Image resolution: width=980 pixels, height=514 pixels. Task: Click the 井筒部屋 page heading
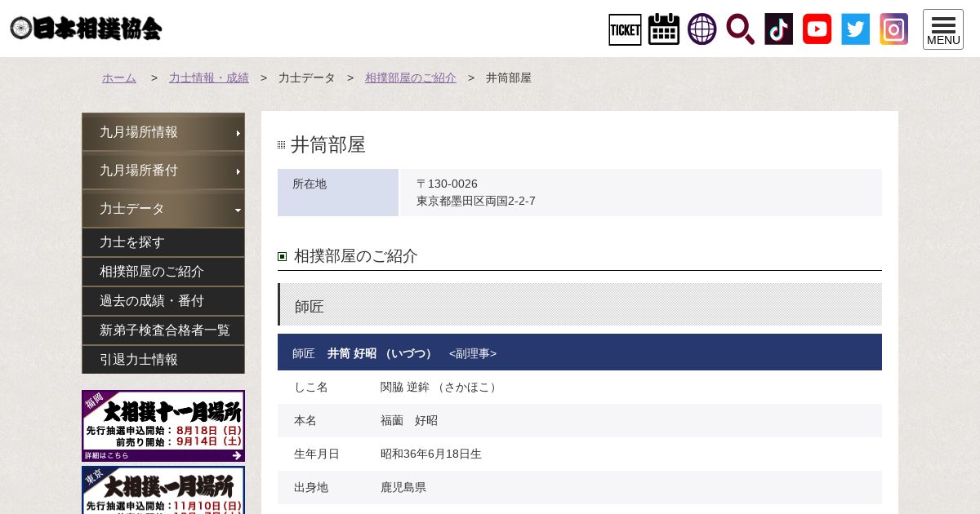(x=328, y=144)
